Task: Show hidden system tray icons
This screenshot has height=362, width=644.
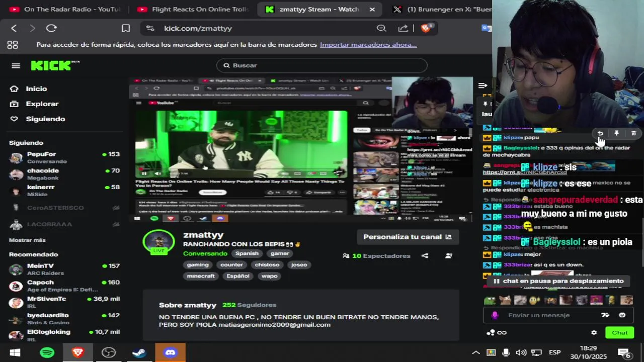Action: pyautogui.click(x=475, y=352)
